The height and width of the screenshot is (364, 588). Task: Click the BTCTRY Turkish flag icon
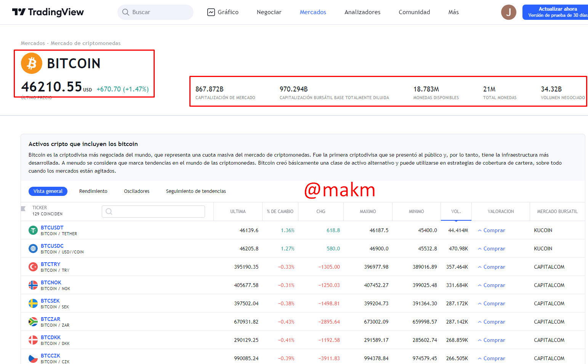[x=33, y=267]
